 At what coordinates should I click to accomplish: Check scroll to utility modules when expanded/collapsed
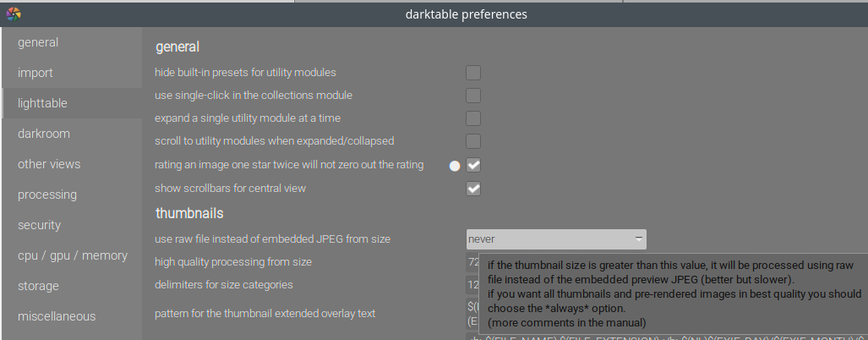pos(473,141)
